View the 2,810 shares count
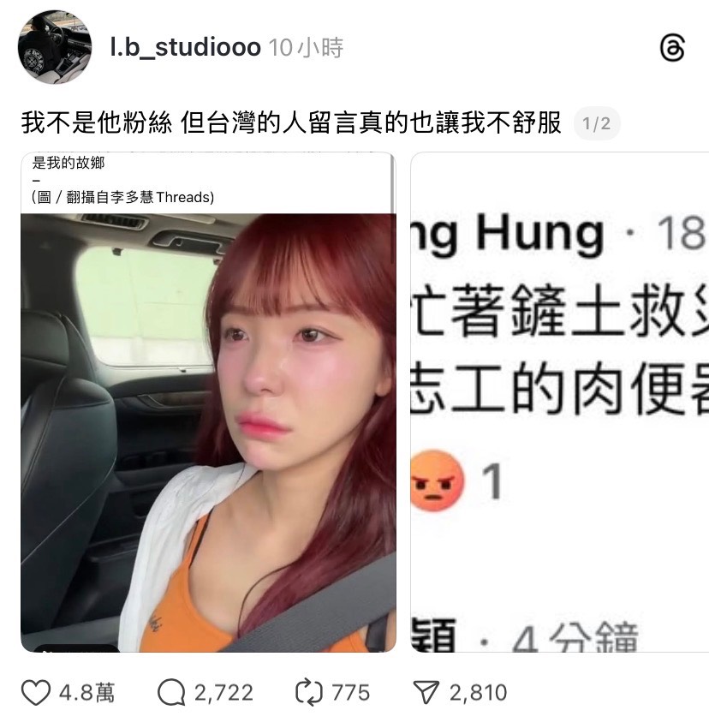The image size is (709, 728). (479, 693)
